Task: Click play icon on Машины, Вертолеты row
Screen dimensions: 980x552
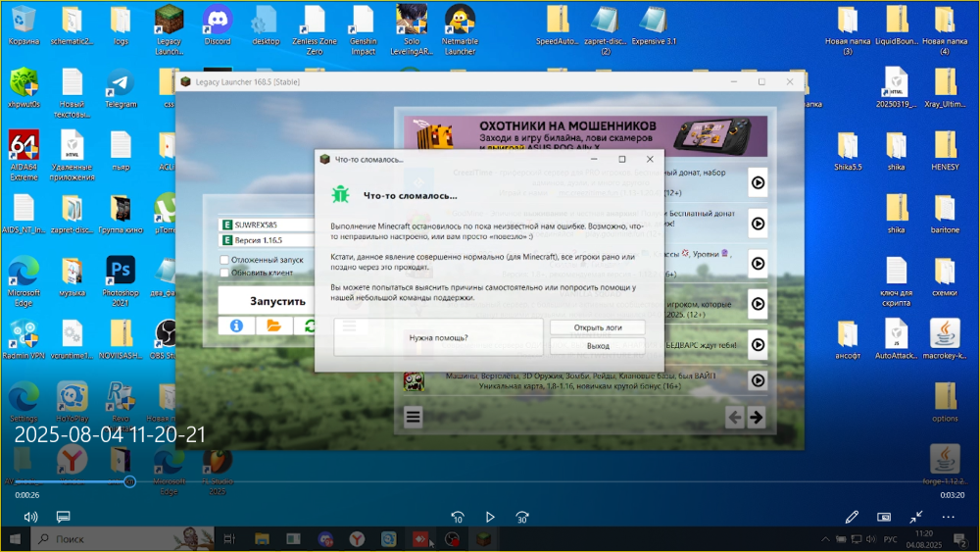Action: point(758,380)
